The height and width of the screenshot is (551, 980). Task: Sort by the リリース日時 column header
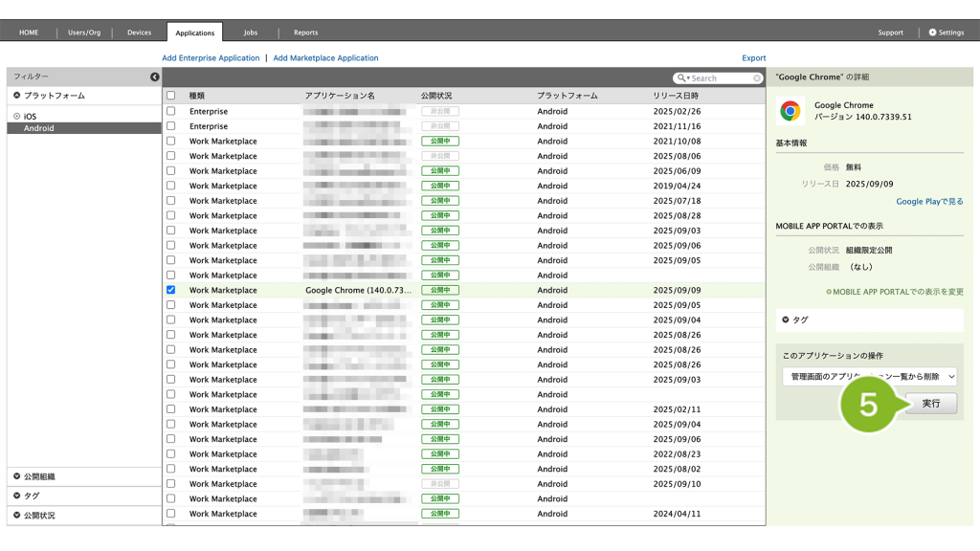(x=676, y=96)
